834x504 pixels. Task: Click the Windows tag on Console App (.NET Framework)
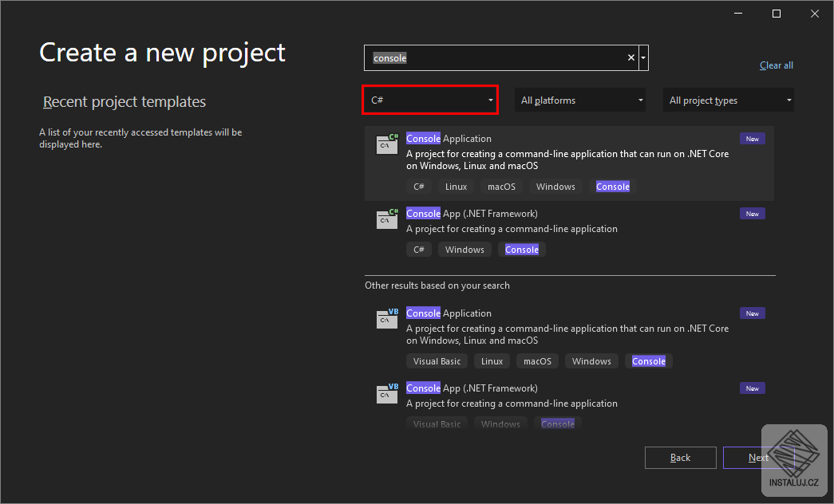click(464, 249)
